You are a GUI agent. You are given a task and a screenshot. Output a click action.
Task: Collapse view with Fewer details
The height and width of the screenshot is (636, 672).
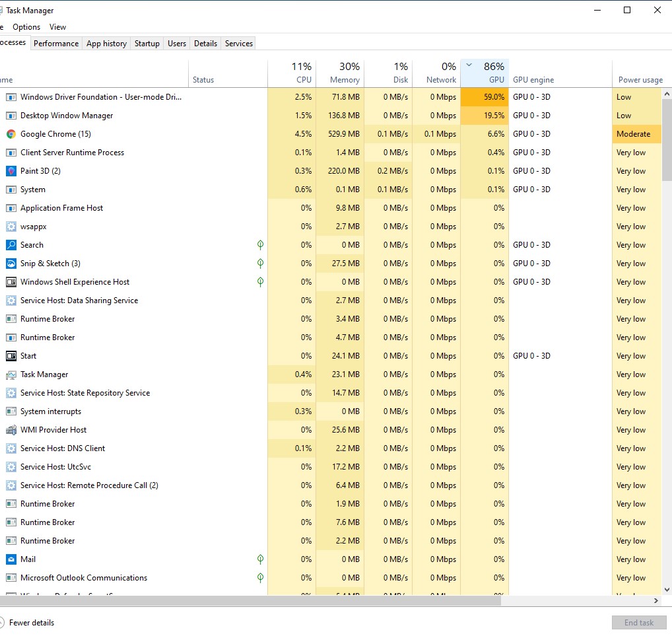(x=31, y=623)
